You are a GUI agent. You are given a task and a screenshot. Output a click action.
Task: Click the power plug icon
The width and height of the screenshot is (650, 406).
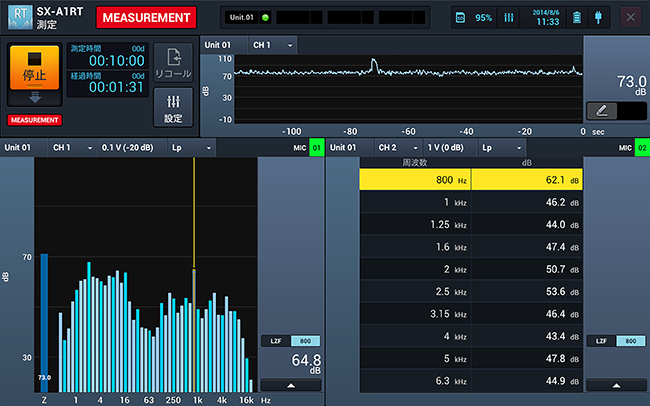[x=599, y=18]
